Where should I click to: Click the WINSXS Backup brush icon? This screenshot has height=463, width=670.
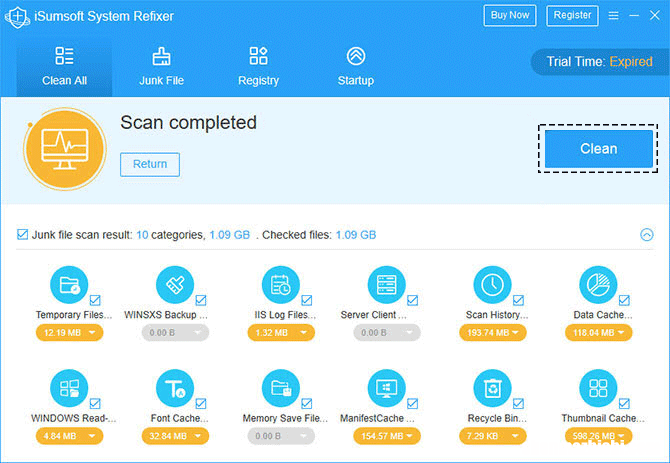pos(175,284)
